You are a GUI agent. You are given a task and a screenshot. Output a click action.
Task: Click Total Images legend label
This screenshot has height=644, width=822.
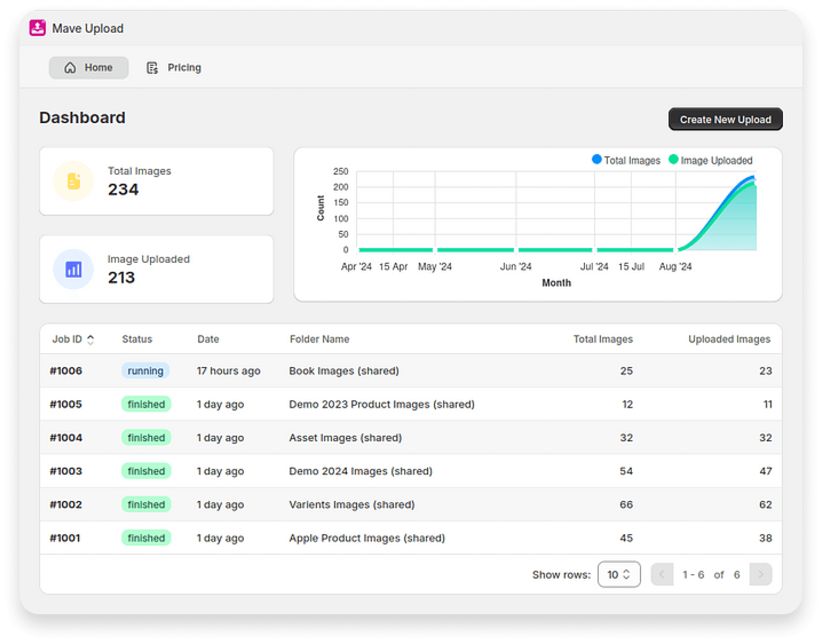click(632, 160)
